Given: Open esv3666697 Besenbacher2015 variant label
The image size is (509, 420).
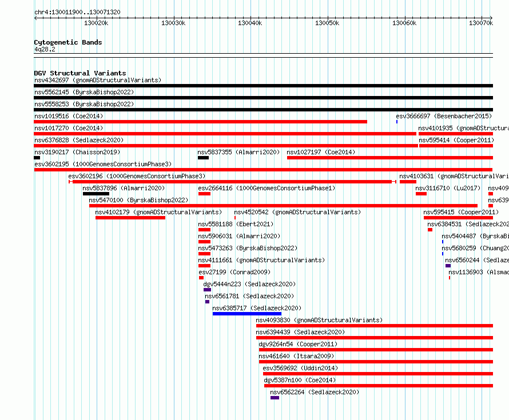Looking at the screenshot, I should pos(444,116).
